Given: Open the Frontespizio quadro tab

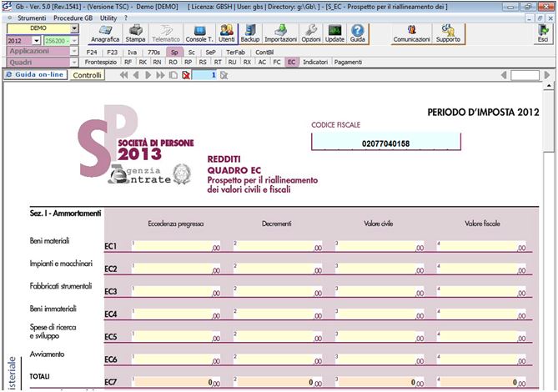Looking at the screenshot, I should point(101,63).
